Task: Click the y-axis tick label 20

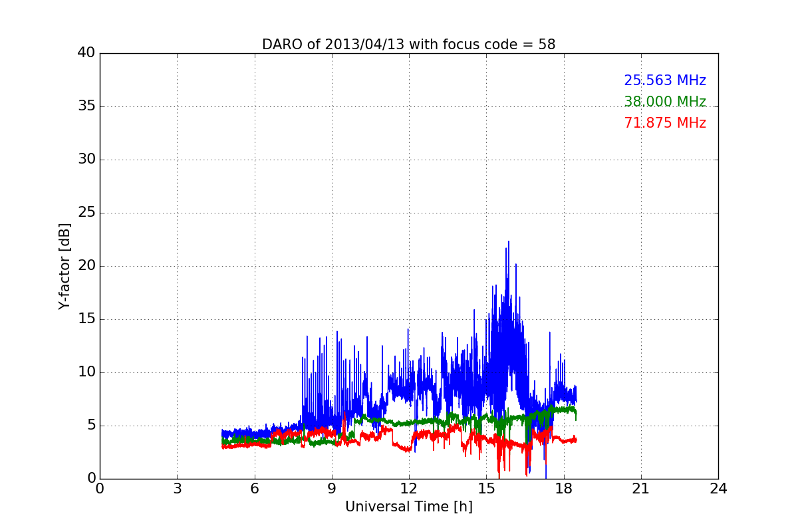Action: click(x=86, y=266)
